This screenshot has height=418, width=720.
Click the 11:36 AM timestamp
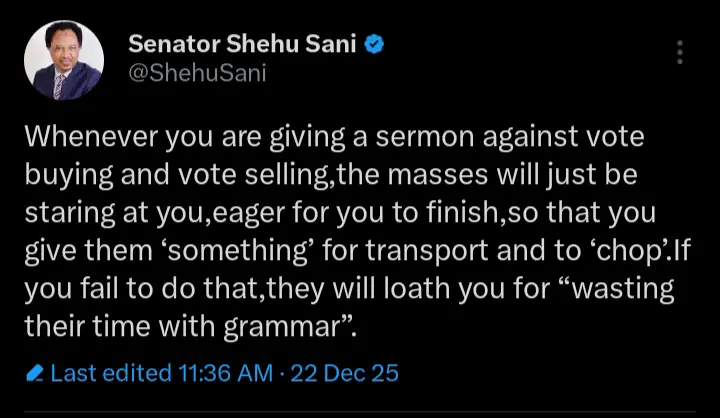[x=225, y=374]
